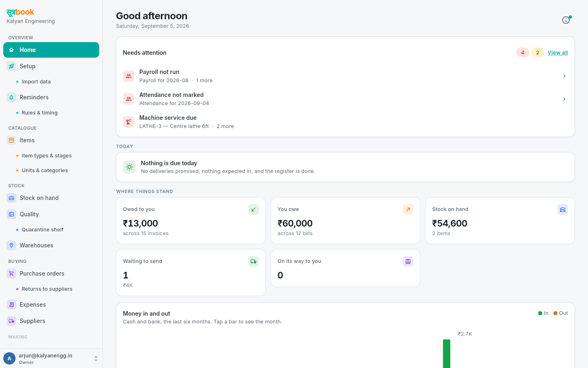Click the user avatar A
Image resolution: width=588 pixels, height=368 pixels.
click(9, 359)
